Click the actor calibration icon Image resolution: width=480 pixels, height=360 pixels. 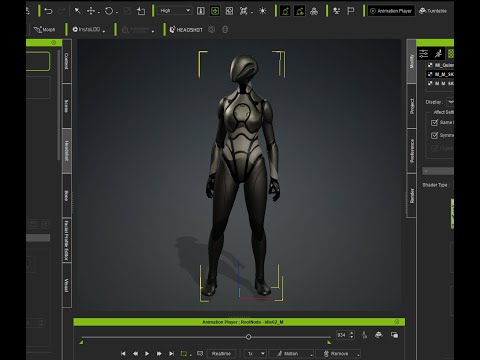click(x=337, y=11)
